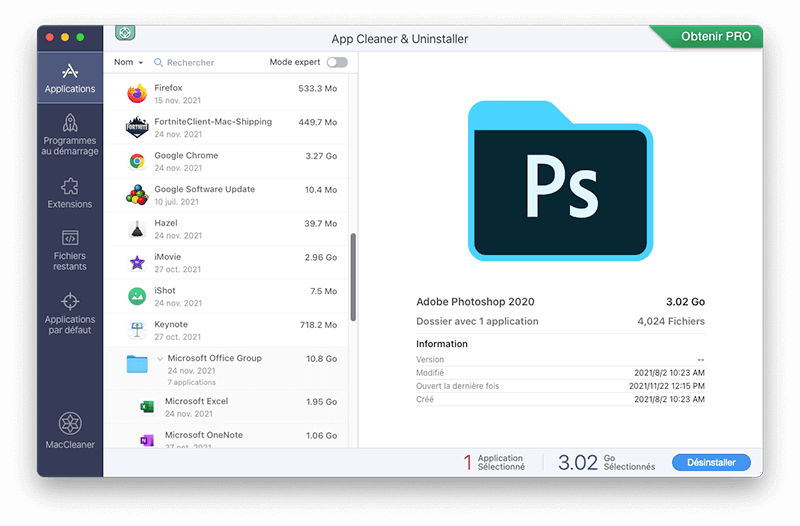
Task: Click the large Photoshop folder icon
Action: (560, 181)
